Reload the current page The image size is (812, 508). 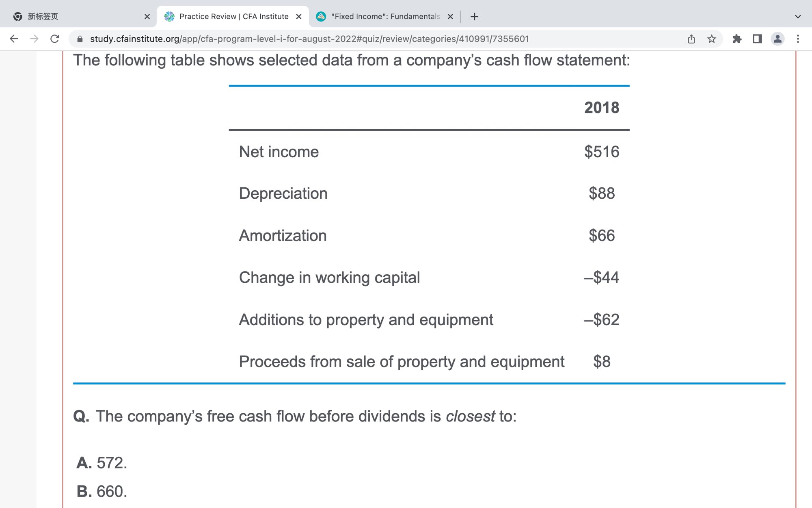tap(55, 39)
